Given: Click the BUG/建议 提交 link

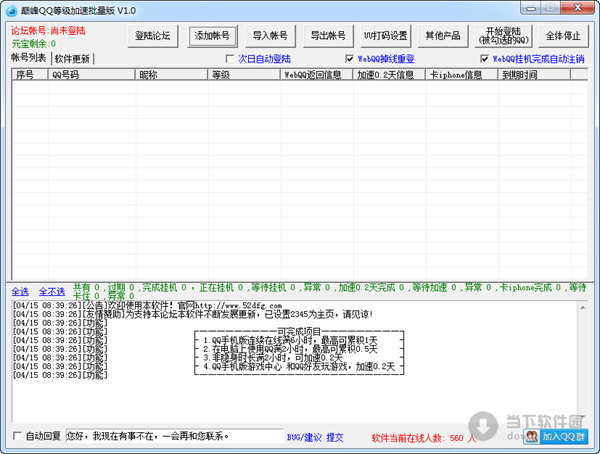Looking at the screenshot, I should coord(315,438).
